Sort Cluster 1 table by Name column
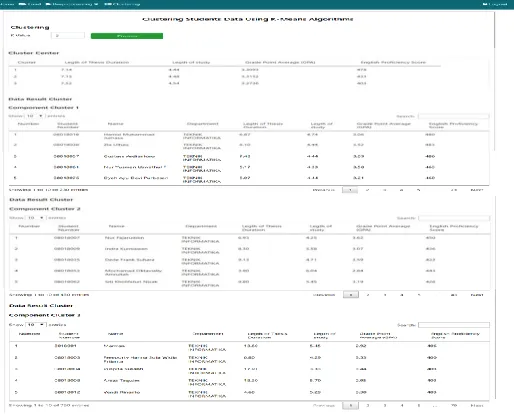This screenshot has height=414, width=514. click(116, 124)
